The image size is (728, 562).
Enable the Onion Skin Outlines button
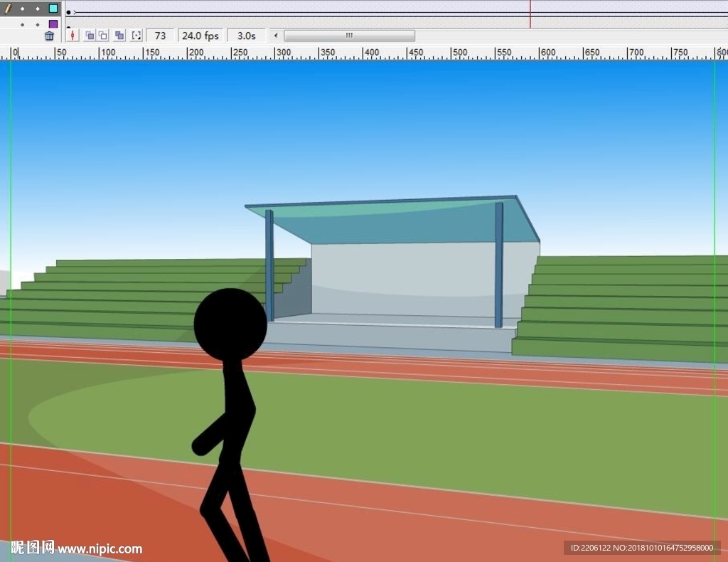click(x=103, y=36)
